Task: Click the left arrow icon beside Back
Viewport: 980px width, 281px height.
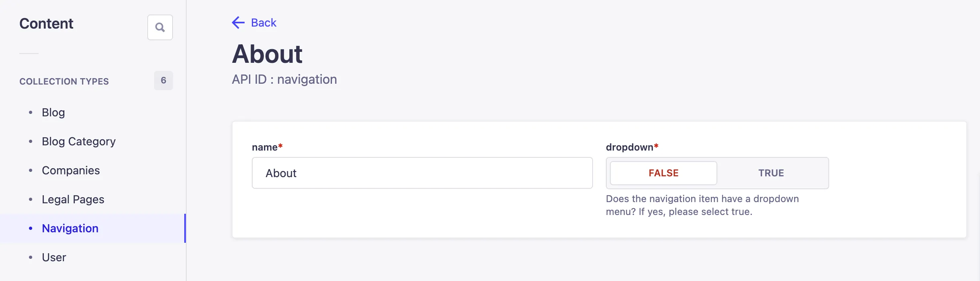Action: pos(238,23)
